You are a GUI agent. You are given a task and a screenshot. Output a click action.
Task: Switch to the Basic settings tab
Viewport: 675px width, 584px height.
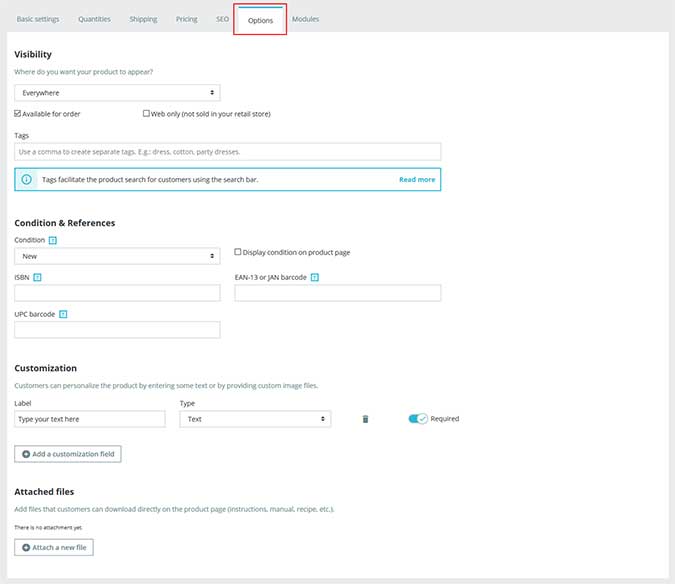(38, 19)
